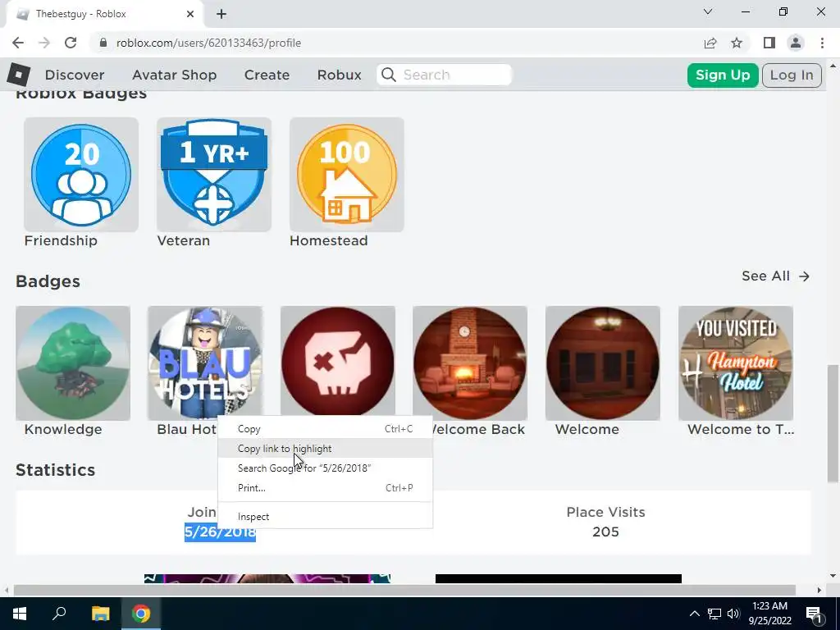Reload the page
This screenshot has width=840, height=630.
71,43
